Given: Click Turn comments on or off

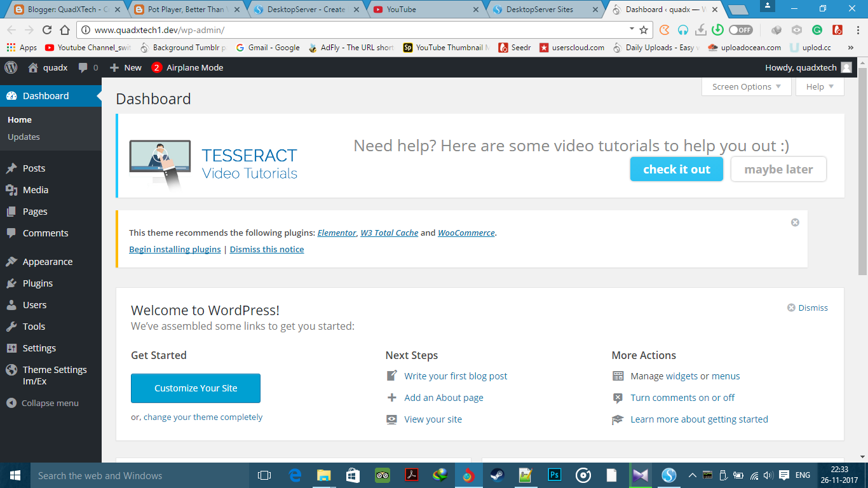Looking at the screenshot, I should (x=682, y=398).
